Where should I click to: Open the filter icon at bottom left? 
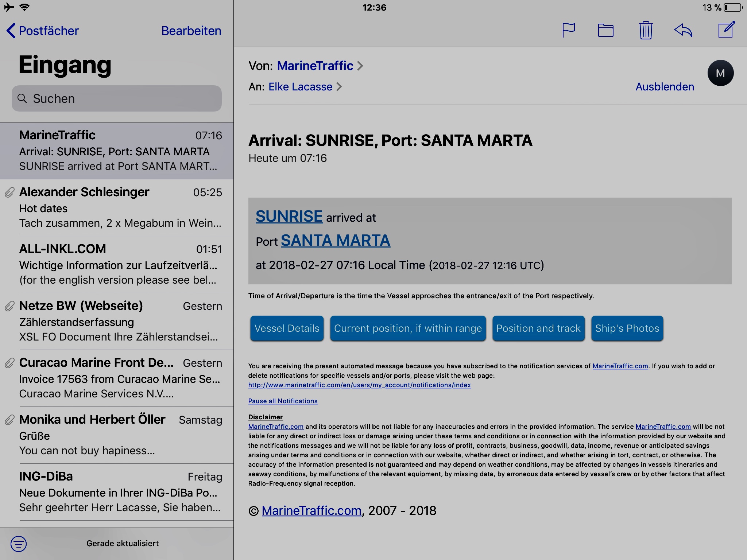[x=19, y=544]
